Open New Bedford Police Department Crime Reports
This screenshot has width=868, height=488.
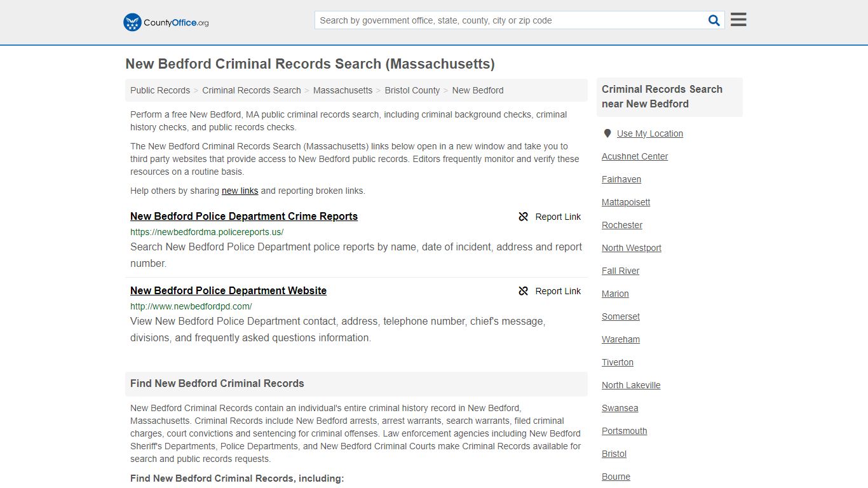pyautogui.click(x=244, y=216)
